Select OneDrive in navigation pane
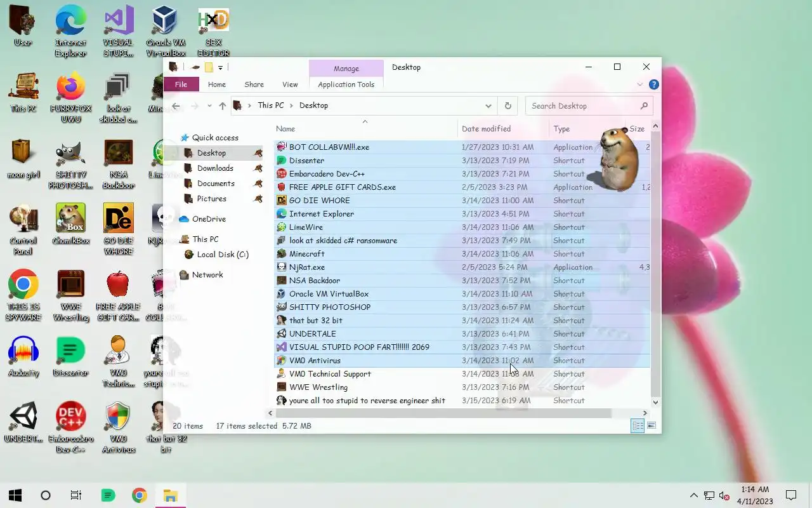The height and width of the screenshot is (508, 812). [x=209, y=219]
